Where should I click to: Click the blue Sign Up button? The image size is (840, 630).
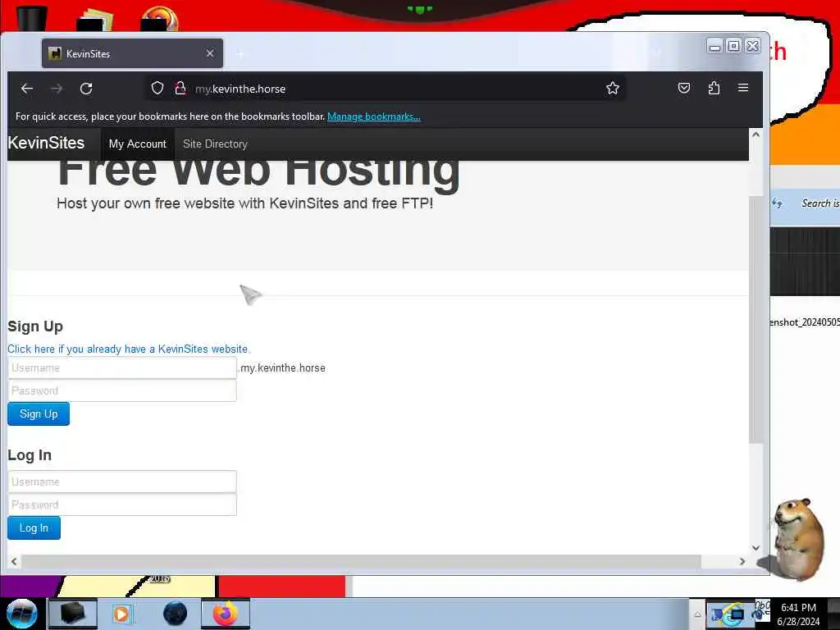point(39,413)
